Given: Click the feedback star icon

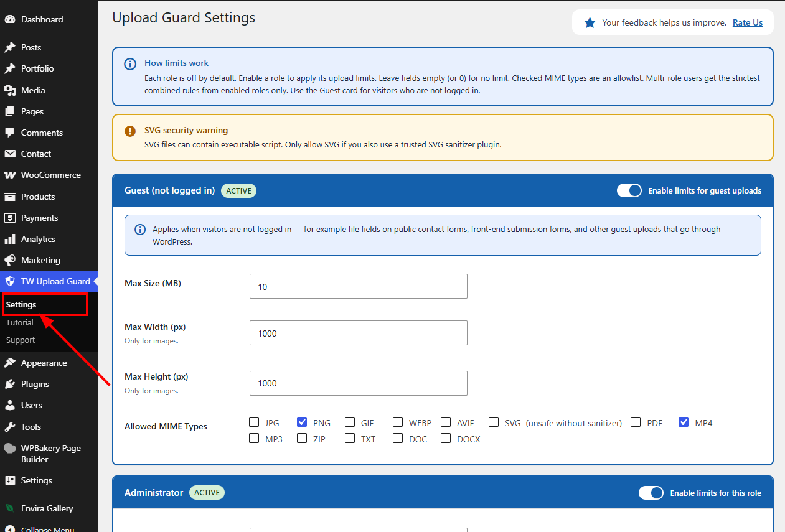Looking at the screenshot, I should click(590, 22).
